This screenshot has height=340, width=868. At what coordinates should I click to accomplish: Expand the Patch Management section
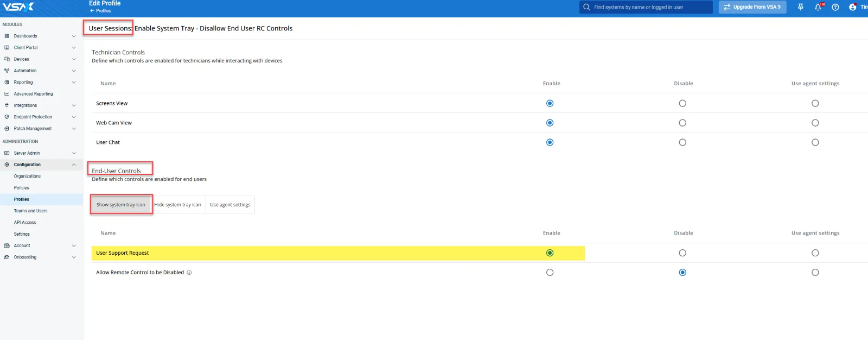[74, 129]
